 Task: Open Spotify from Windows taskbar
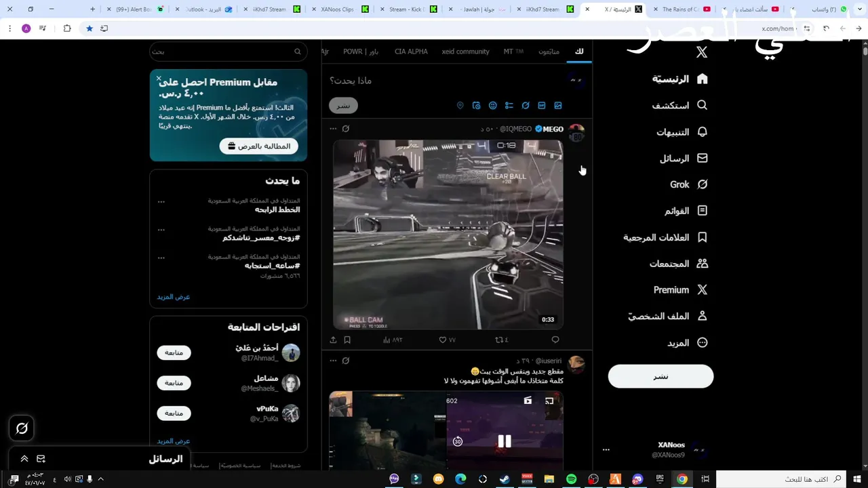point(571,479)
